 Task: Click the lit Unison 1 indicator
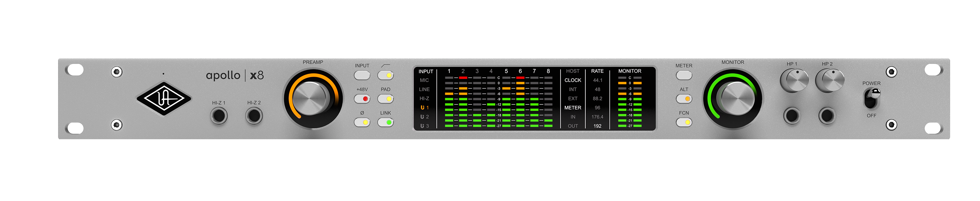(425, 108)
